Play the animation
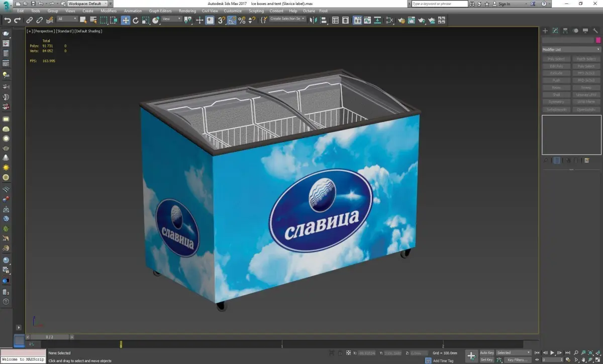Viewport: 603px width, 364px height. pos(552,353)
